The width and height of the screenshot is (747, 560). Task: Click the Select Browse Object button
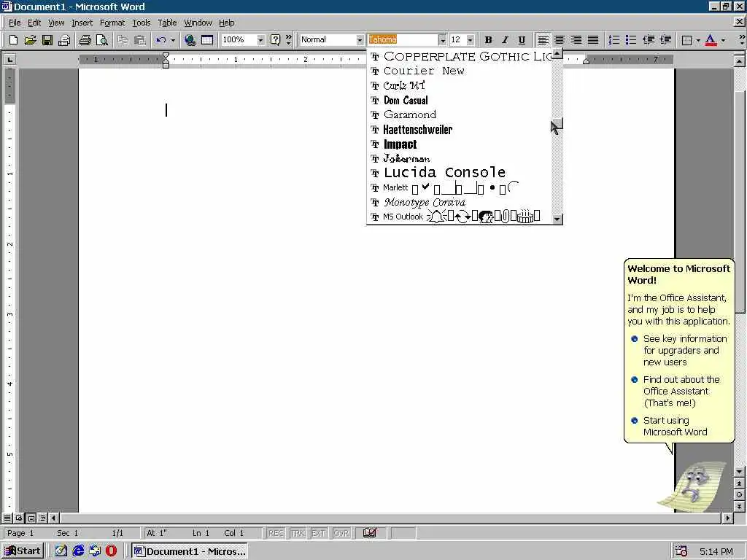739,495
